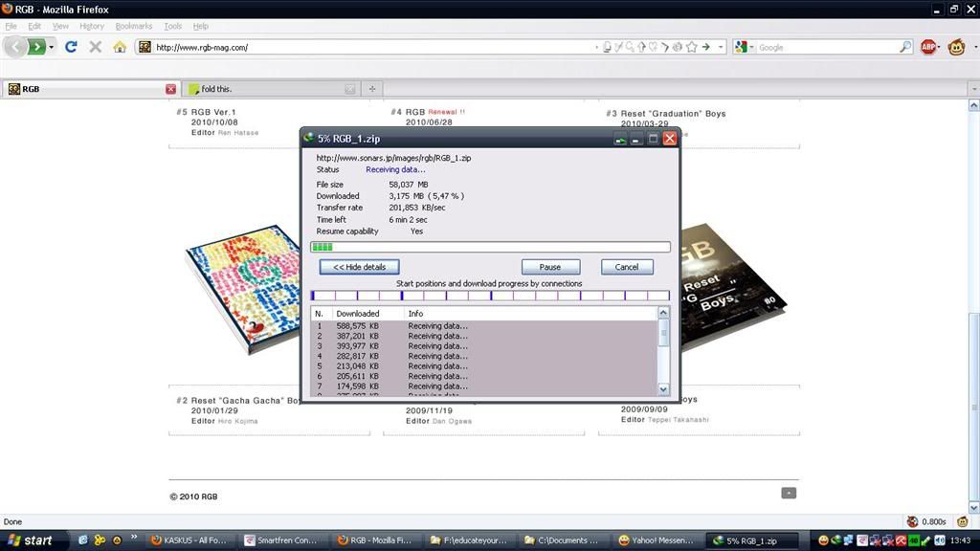Screen dimensions: 980x551
Task: Open the Bookmarks menu
Action: click(x=134, y=26)
